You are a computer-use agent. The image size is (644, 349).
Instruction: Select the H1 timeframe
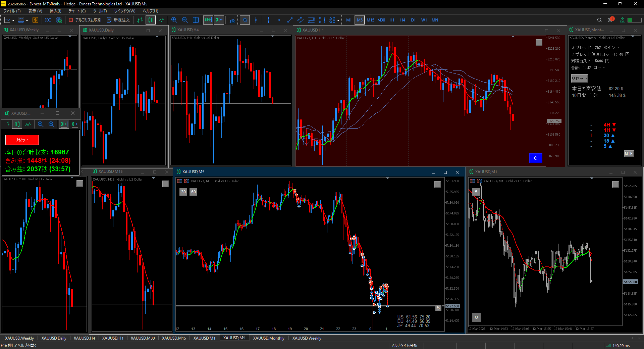[392, 20]
